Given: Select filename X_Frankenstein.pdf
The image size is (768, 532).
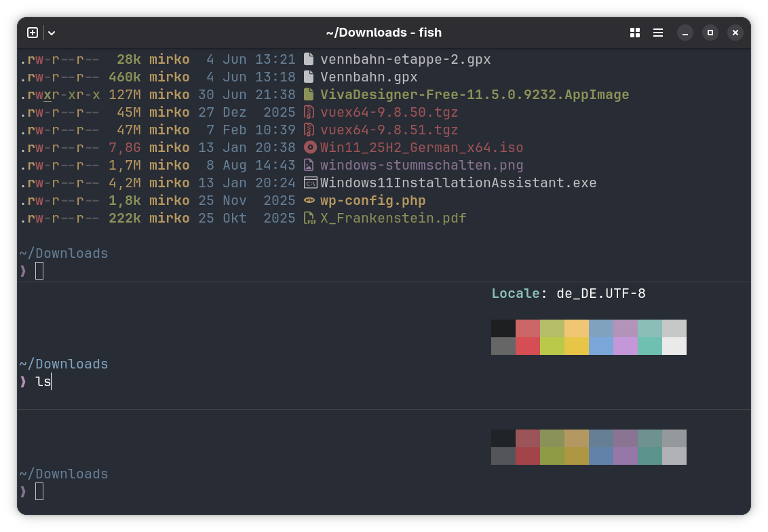Looking at the screenshot, I should pos(393,218).
